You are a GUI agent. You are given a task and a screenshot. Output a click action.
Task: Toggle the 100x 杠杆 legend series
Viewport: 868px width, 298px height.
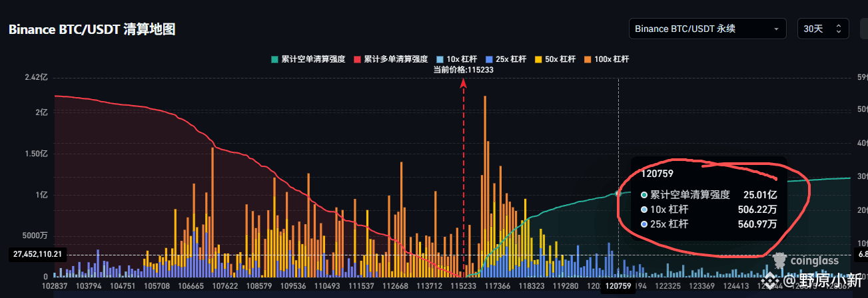pyautogui.click(x=607, y=59)
